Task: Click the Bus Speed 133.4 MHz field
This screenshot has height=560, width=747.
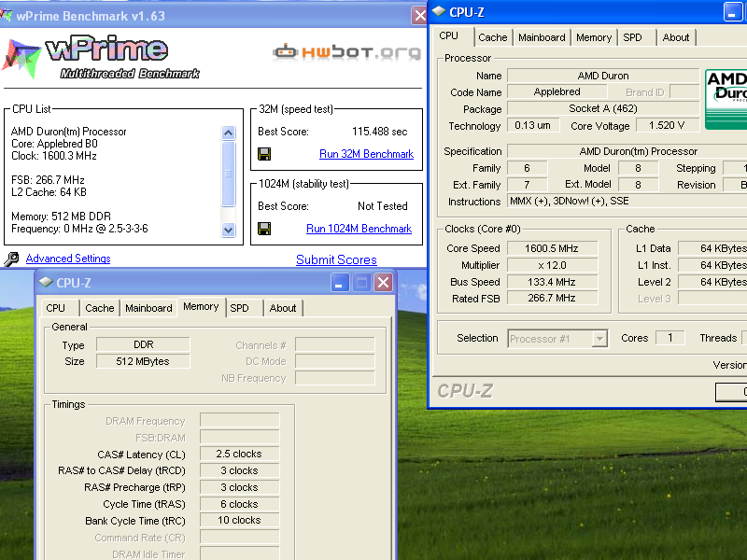Action: tap(552, 282)
